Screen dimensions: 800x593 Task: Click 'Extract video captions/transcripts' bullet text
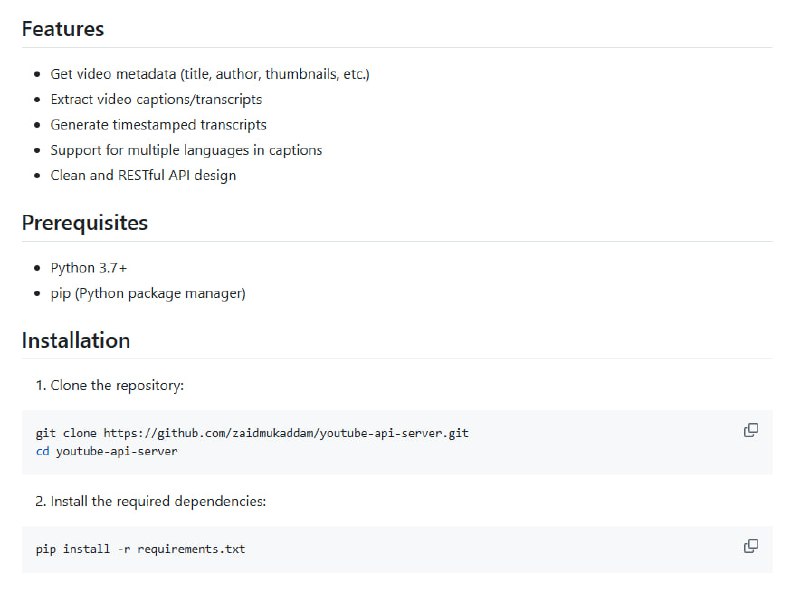pos(156,99)
